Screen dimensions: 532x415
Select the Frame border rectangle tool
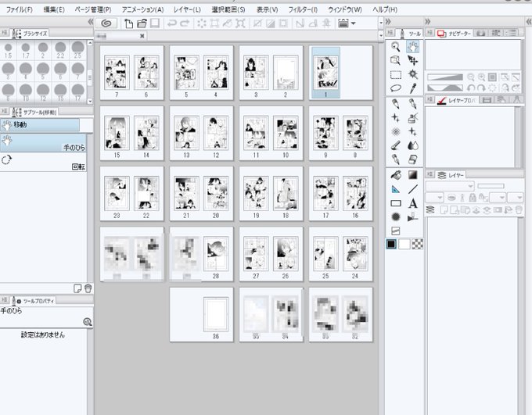coord(396,203)
